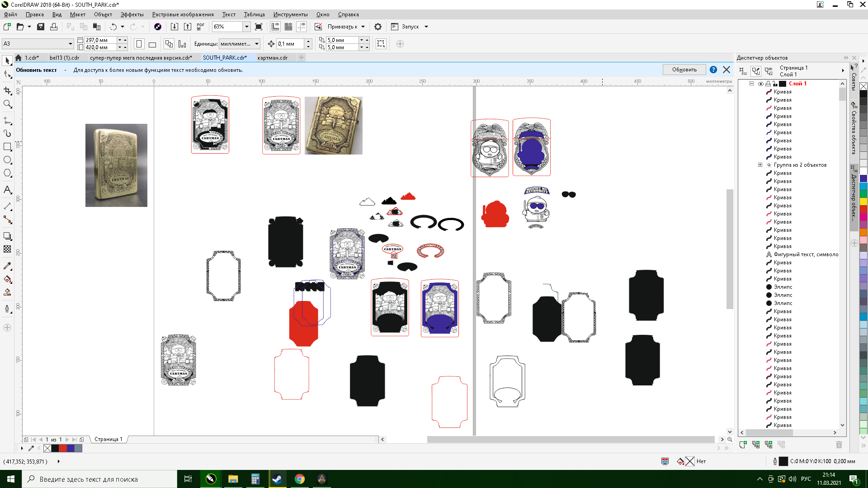Click the red swatch in document palette

(x=63, y=448)
